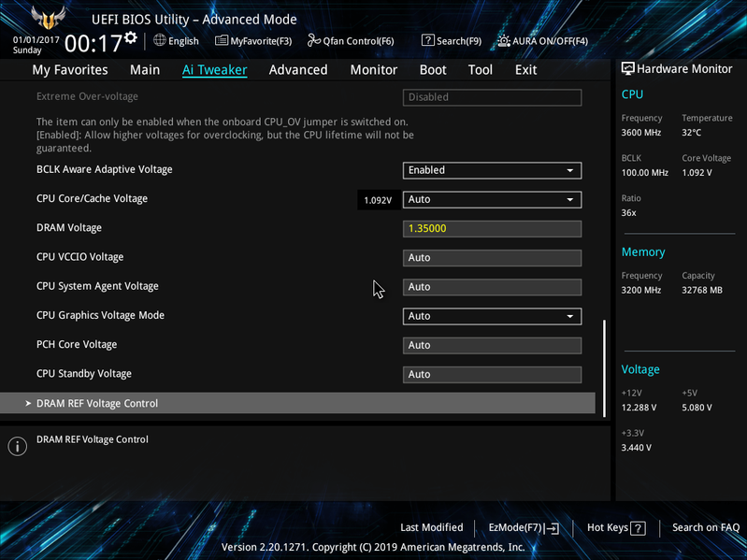Screen dimensions: 747x560
Task: Click Last Modified button
Action: 432,527
